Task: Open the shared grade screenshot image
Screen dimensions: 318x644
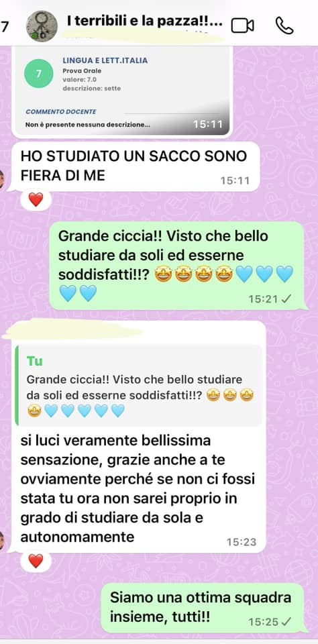Action: 122,91
